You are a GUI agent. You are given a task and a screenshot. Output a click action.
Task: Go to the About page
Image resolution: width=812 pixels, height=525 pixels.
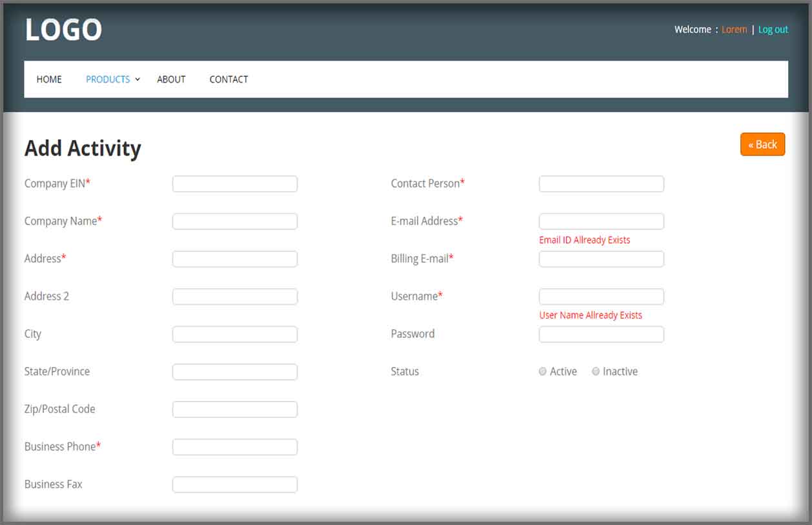coord(171,79)
